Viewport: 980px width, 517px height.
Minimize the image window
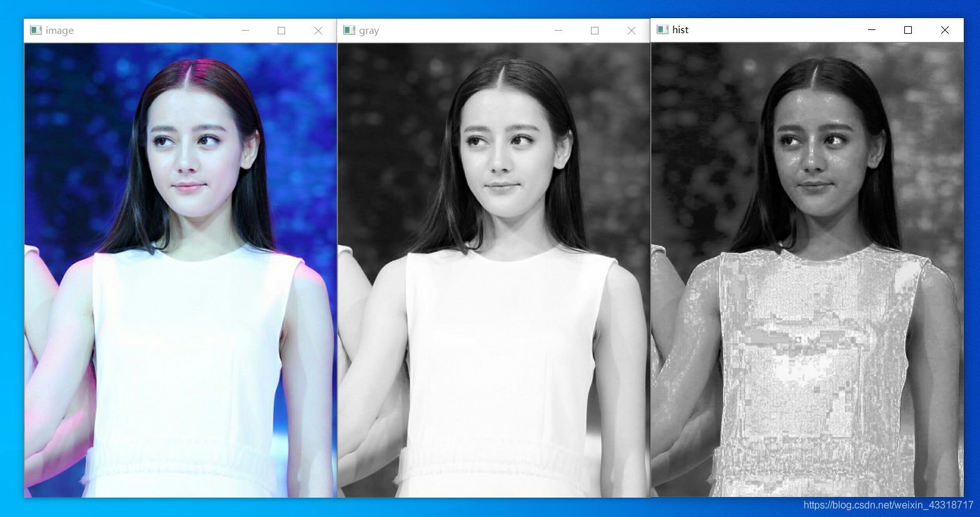pos(245,31)
